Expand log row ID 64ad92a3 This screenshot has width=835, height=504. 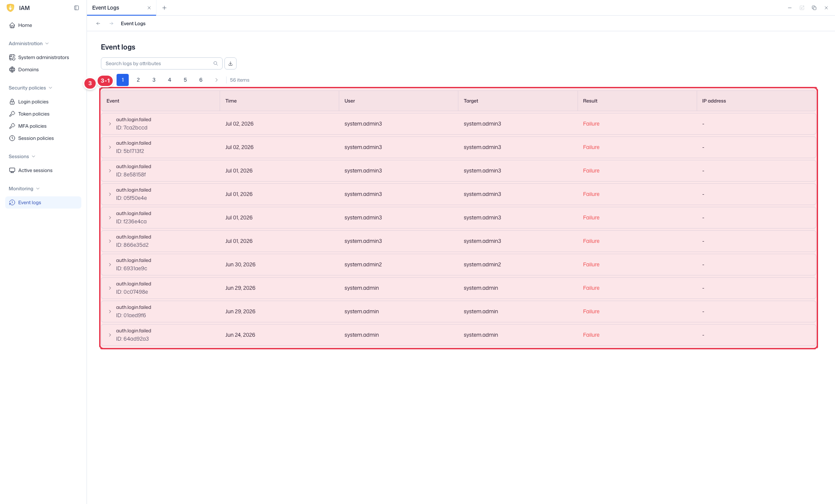110,335
